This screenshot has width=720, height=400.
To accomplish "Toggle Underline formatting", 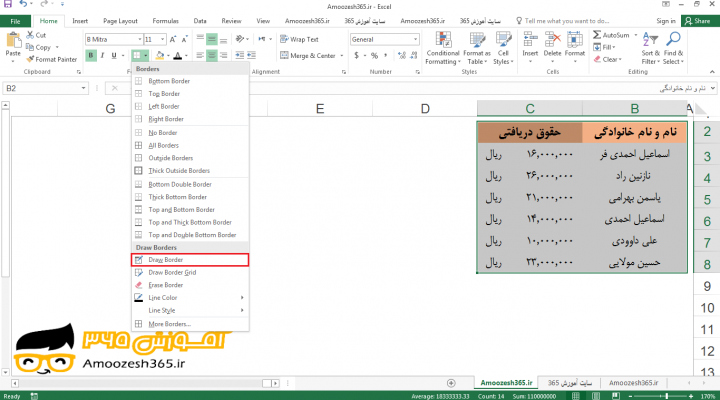I will [x=114, y=56].
